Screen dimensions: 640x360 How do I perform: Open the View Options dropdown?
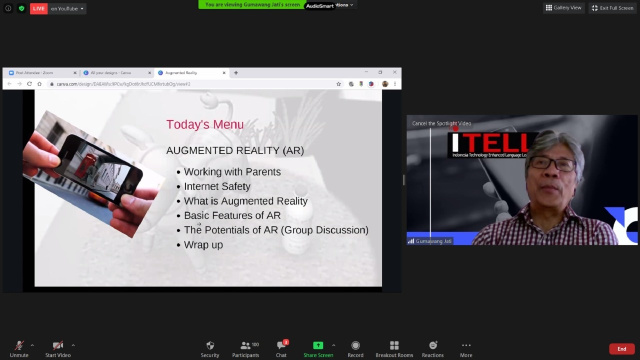click(345, 5)
